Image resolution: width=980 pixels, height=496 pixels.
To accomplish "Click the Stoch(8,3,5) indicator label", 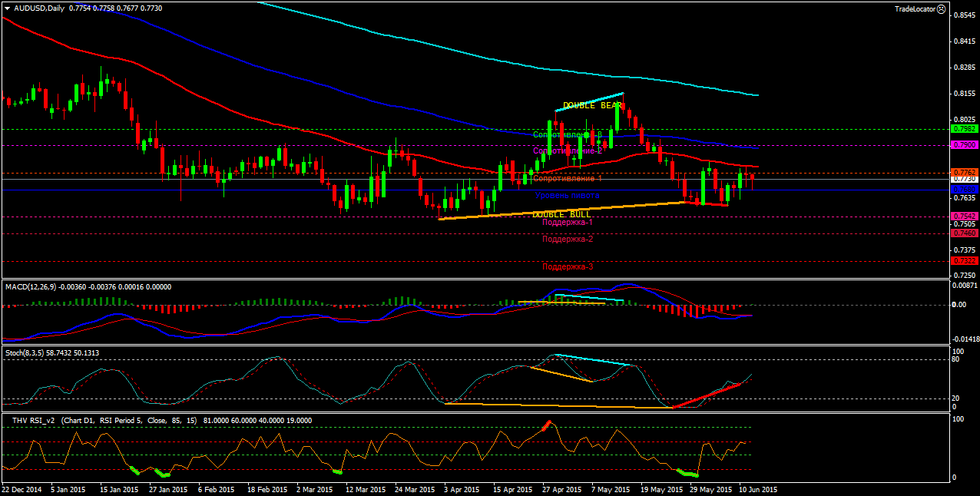I will 25,352.
